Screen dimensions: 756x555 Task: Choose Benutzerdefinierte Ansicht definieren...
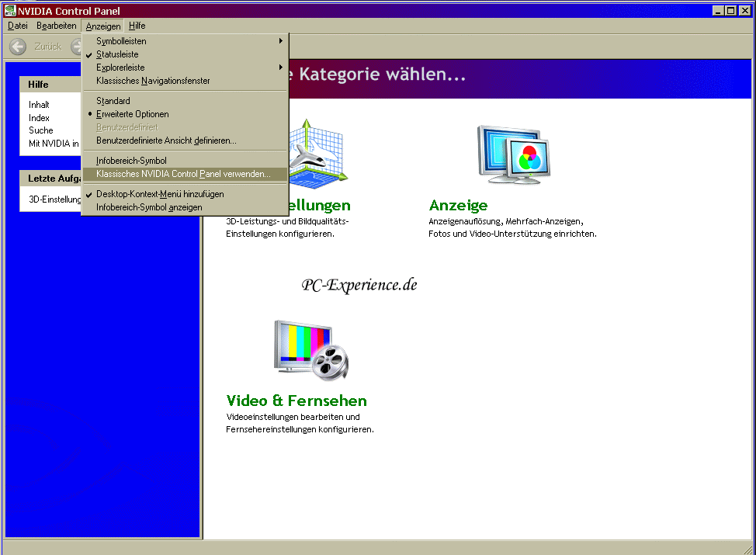pyautogui.click(x=186, y=140)
